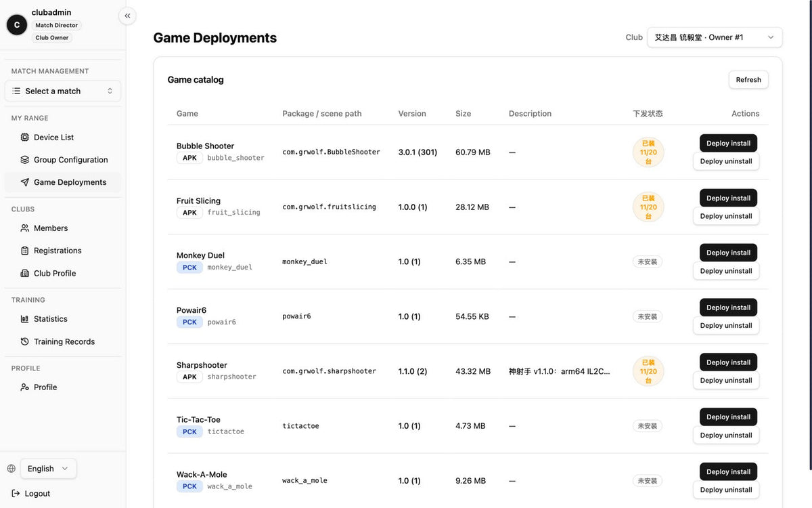Click the PCK tag under Monkey Duel
The width and height of the screenshot is (812, 508).
point(189,268)
